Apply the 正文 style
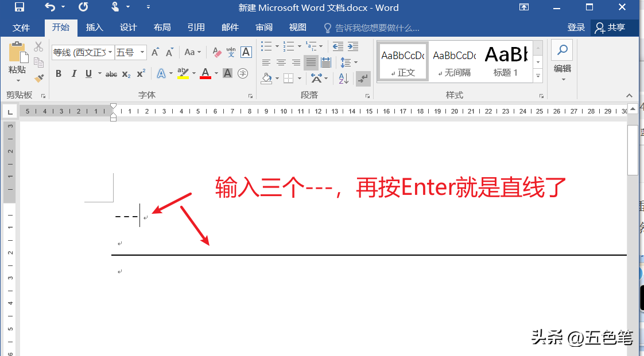 [x=402, y=62]
